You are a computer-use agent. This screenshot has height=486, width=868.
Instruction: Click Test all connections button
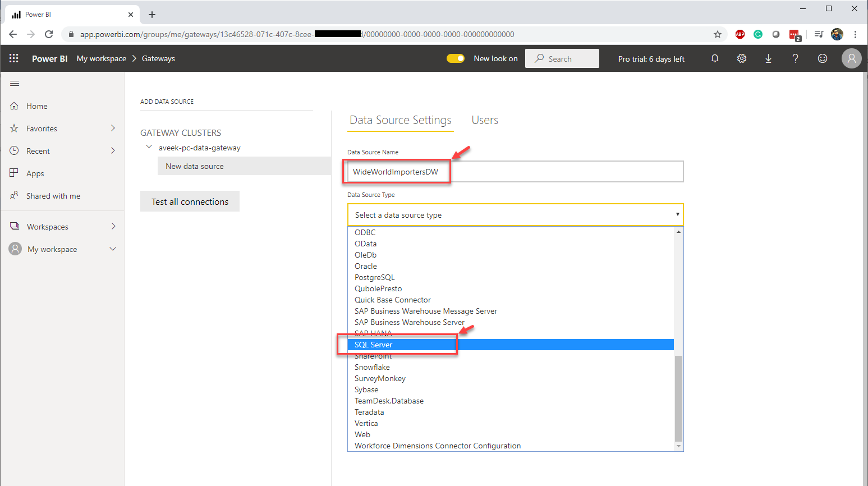click(x=190, y=201)
